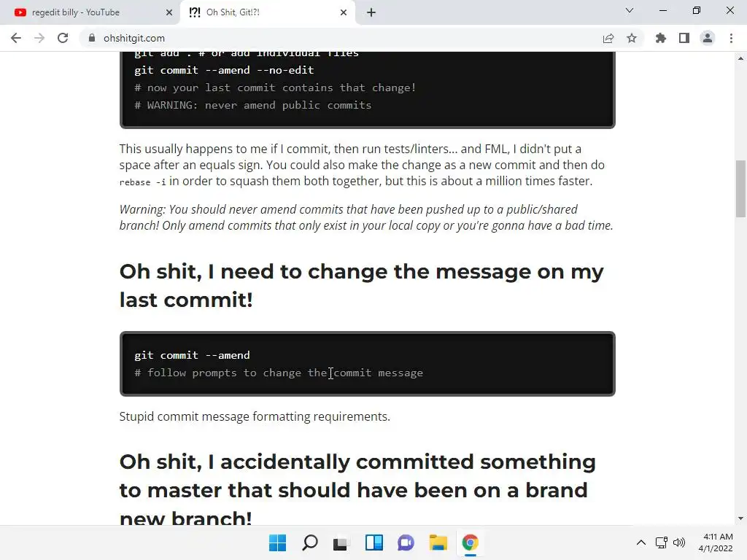Expand the tab search chevron

click(x=630, y=11)
